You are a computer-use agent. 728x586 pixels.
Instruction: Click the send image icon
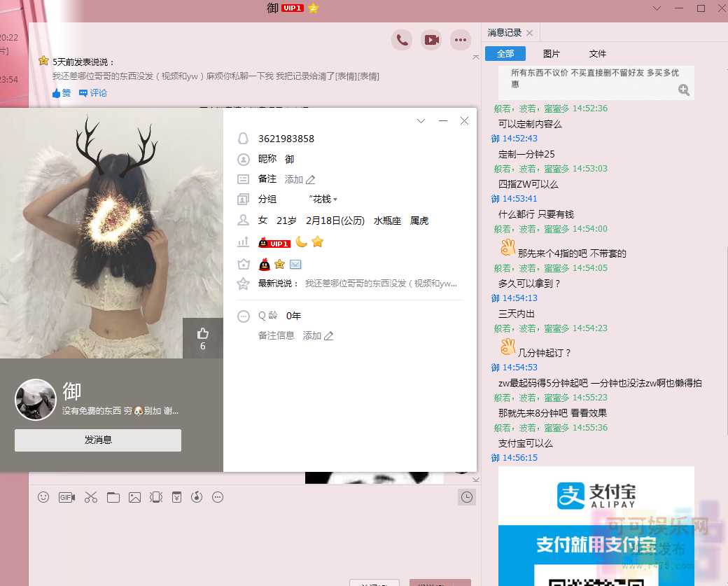[x=135, y=497]
